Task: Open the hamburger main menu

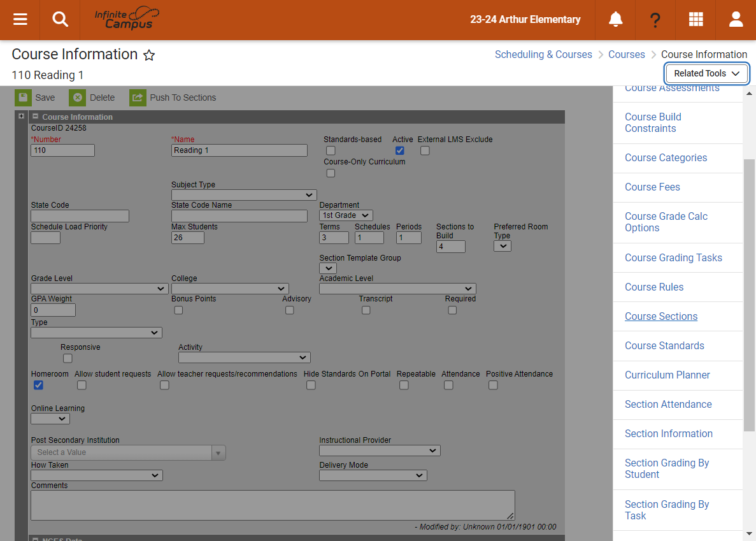Action: tap(20, 20)
